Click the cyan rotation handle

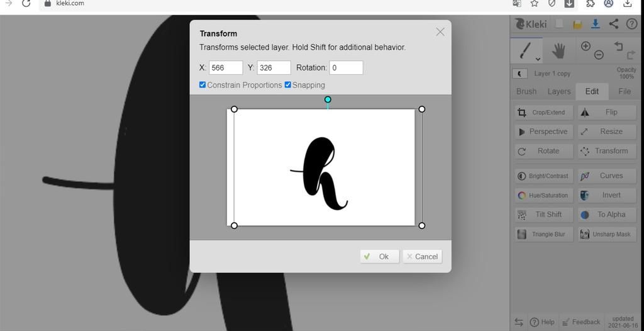[x=328, y=99]
